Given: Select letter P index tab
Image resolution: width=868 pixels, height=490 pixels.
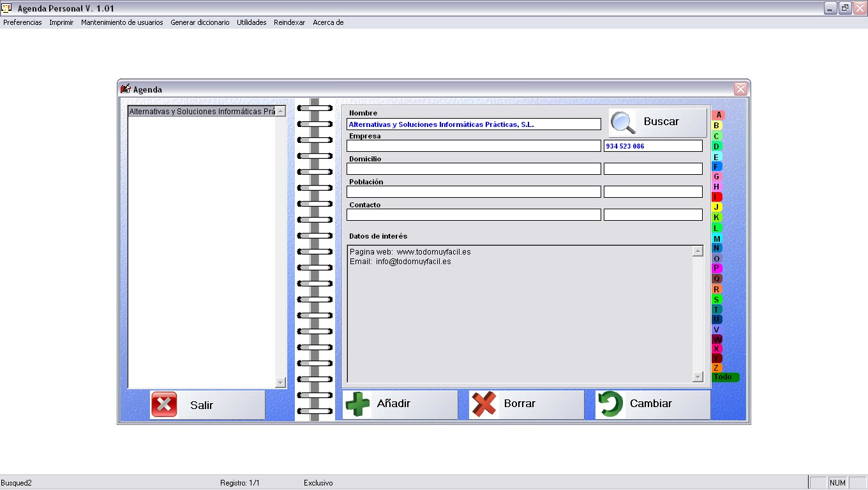Looking at the screenshot, I should pyautogui.click(x=717, y=269).
